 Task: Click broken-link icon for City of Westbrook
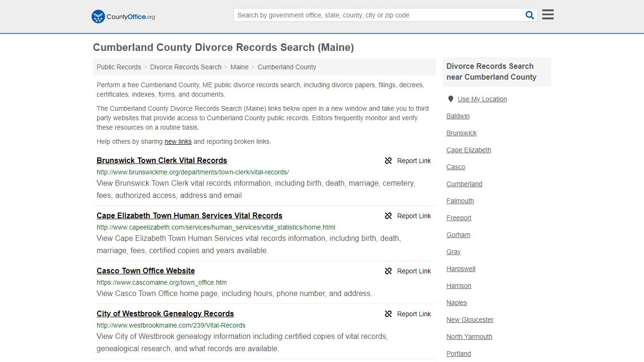pyautogui.click(x=388, y=314)
